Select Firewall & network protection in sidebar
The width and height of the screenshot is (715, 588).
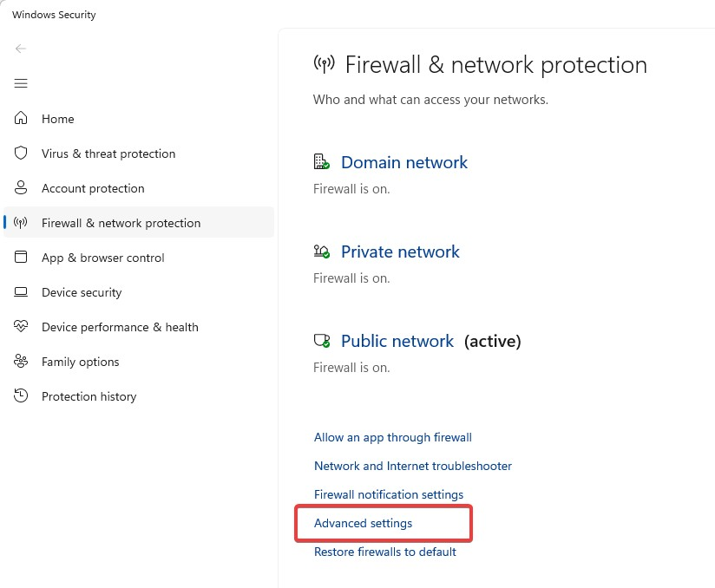(x=139, y=222)
